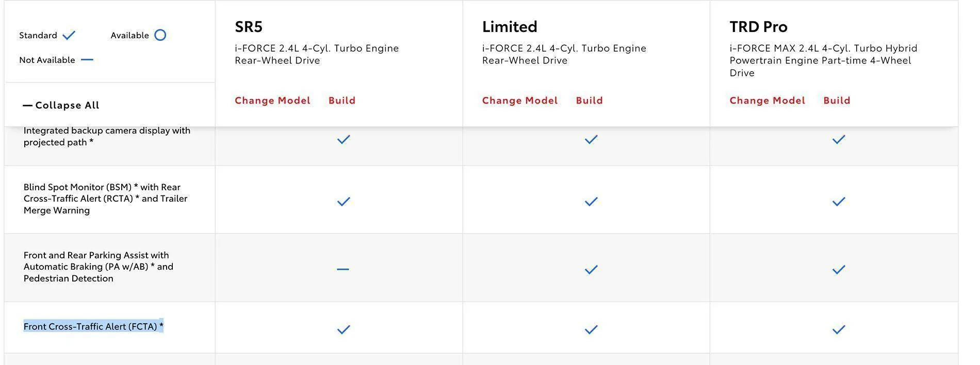Click Limited's Parking Assist checkmark
The image size is (980, 365).
(x=591, y=269)
